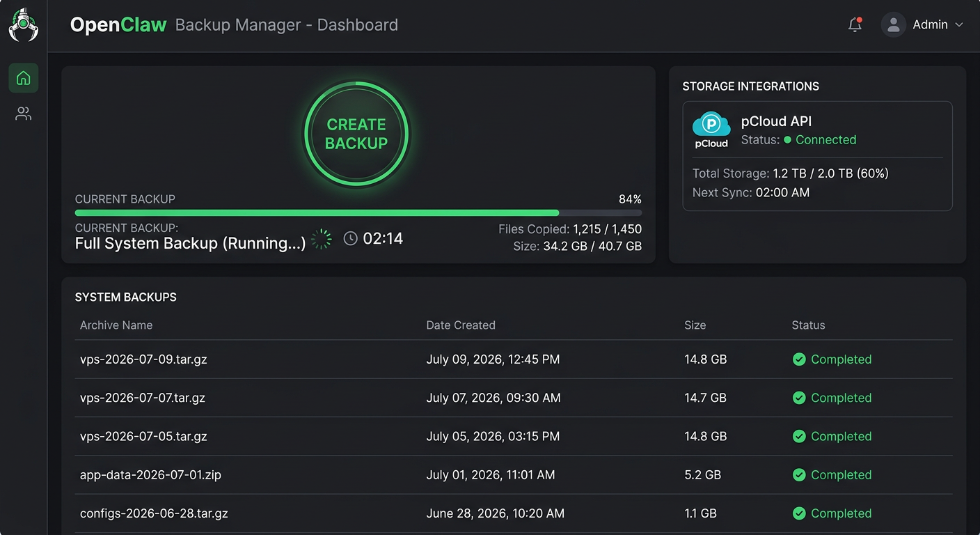This screenshot has width=980, height=535.
Task: Click the 02:14 elapsed time value
Action: click(x=383, y=239)
